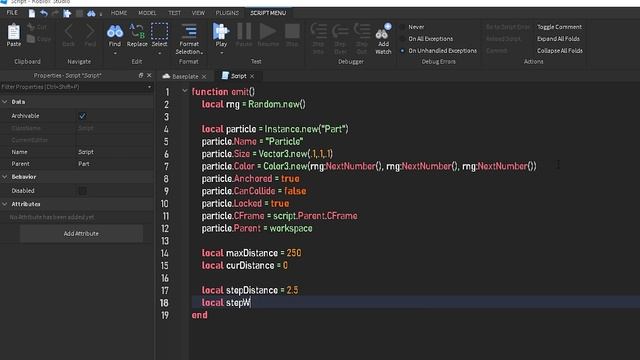The width and height of the screenshot is (640, 360).
Task: Click the word workspace on line 12
Action: pyautogui.click(x=291, y=229)
